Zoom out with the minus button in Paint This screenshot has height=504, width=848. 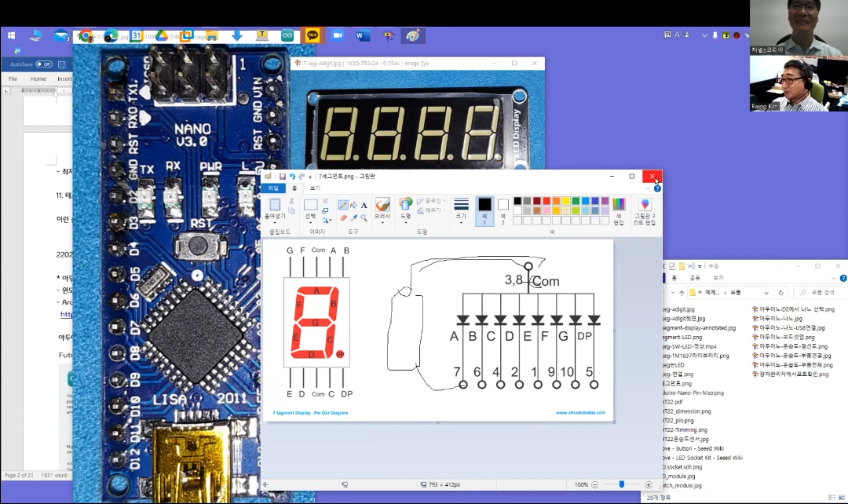tap(594, 484)
